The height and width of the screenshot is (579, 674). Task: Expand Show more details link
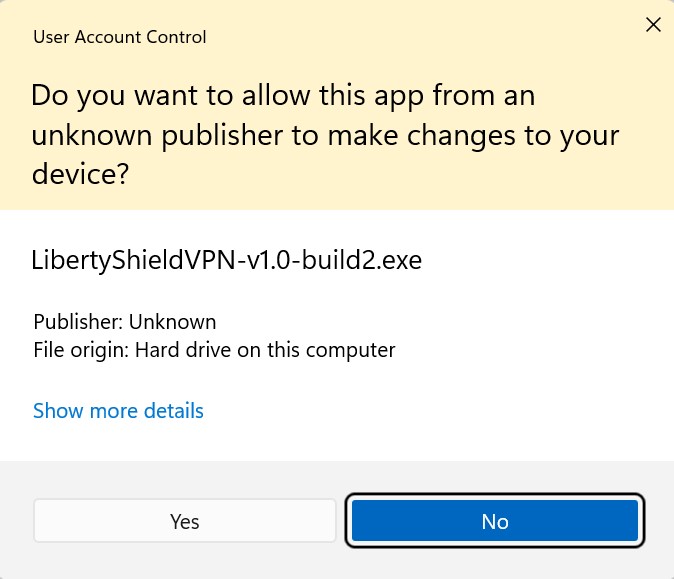(x=118, y=411)
